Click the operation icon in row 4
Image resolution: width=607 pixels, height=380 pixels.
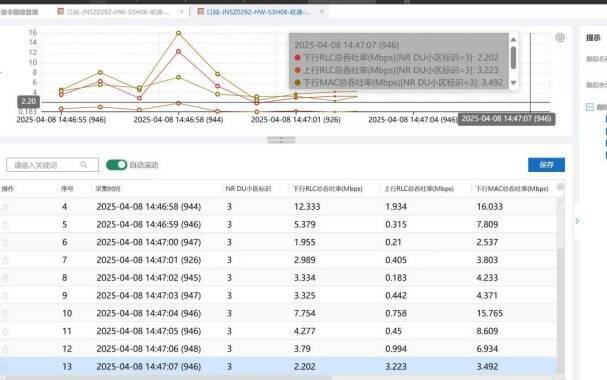click(5, 207)
